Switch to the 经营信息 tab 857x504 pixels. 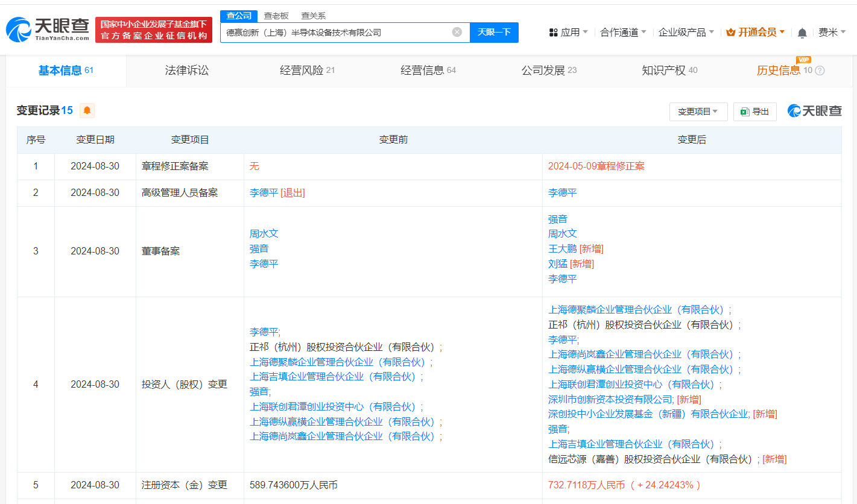(x=428, y=71)
